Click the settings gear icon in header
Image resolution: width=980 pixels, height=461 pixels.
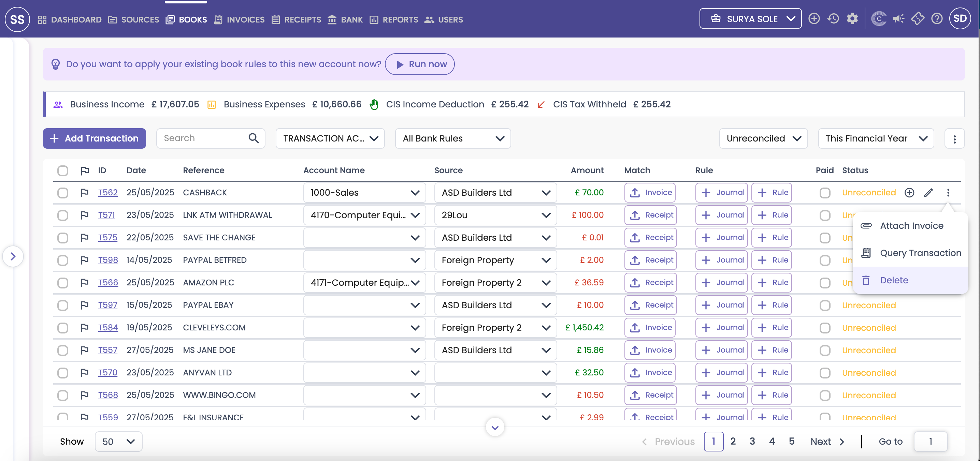pos(852,19)
